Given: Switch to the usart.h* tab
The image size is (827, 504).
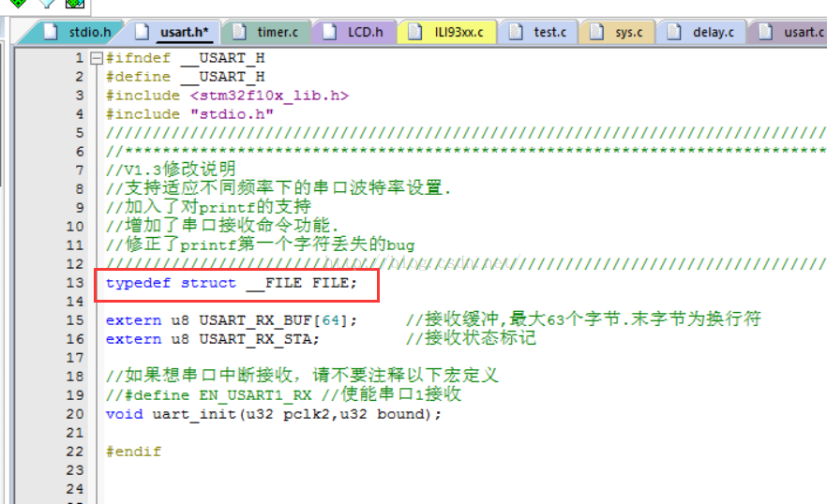Looking at the screenshot, I should point(173,32).
